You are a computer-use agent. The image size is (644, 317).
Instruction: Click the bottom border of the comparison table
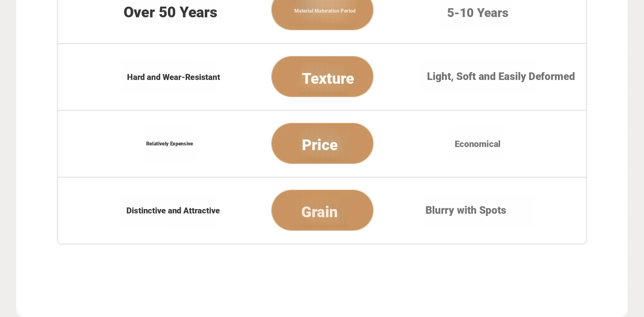[322, 244]
